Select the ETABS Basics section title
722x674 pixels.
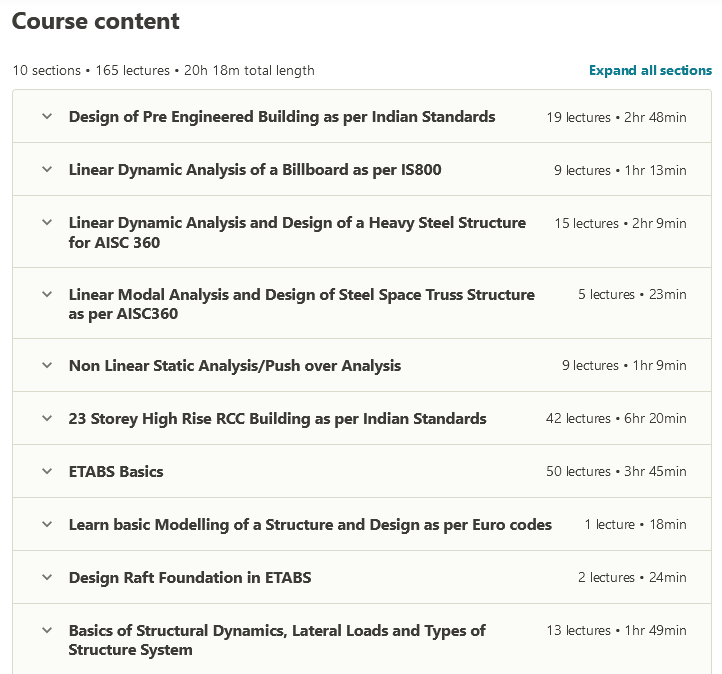(116, 472)
